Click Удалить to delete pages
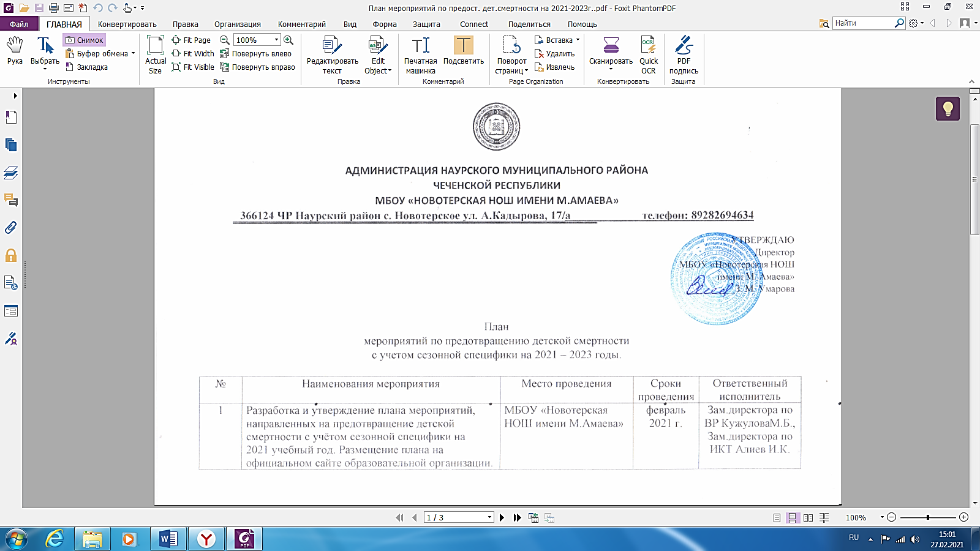 pyautogui.click(x=554, y=54)
